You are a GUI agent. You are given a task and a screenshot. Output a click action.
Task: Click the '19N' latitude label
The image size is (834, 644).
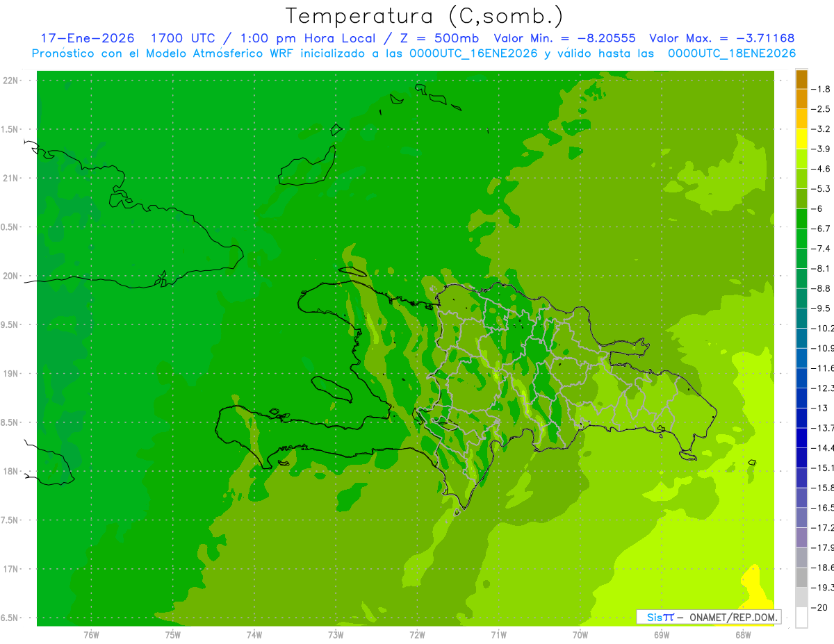coord(10,374)
